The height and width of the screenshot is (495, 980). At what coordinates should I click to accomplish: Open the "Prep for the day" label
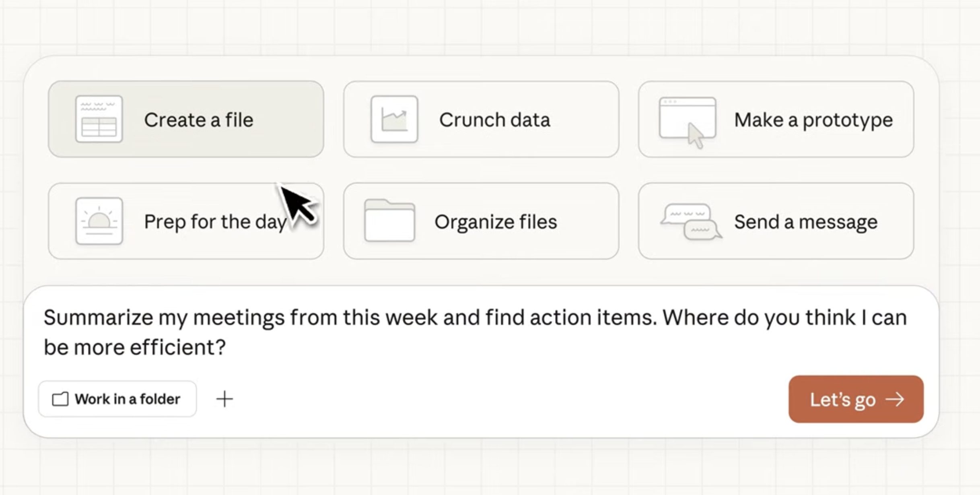click(x=215, y=222)
